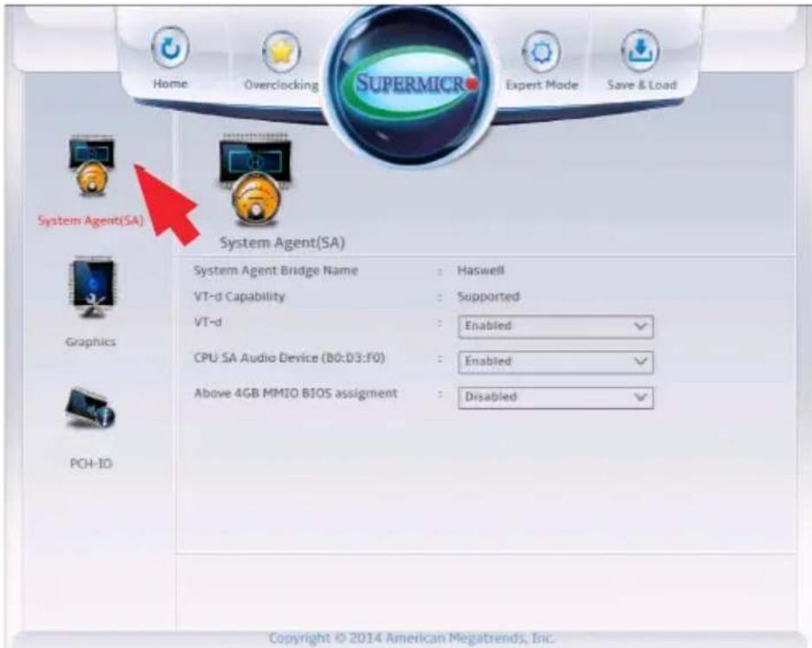Click the Save & Load download icon
The width and height of the screenshot is (812, 648).
640,49
